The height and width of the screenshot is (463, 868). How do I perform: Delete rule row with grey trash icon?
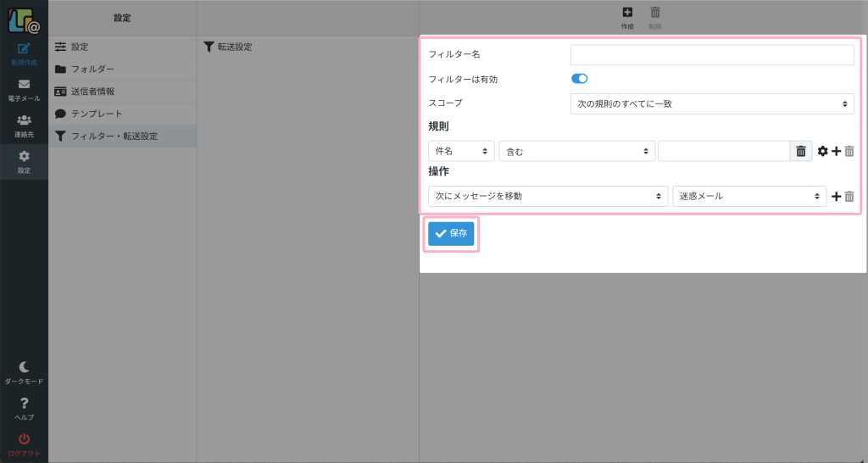pyautogui.click(x=849, y=151)
